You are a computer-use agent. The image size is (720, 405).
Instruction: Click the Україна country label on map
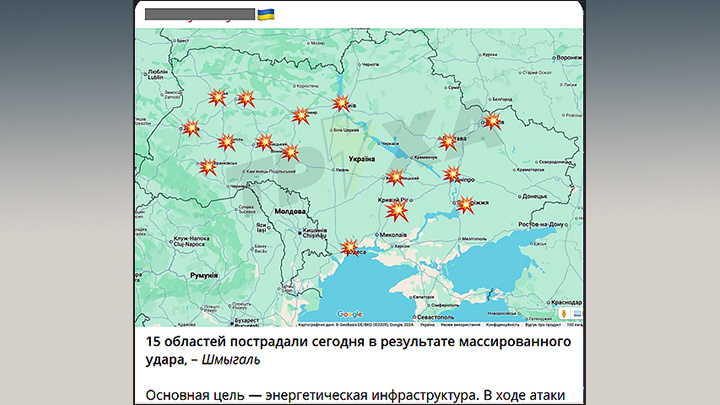(x=361, y=159)
